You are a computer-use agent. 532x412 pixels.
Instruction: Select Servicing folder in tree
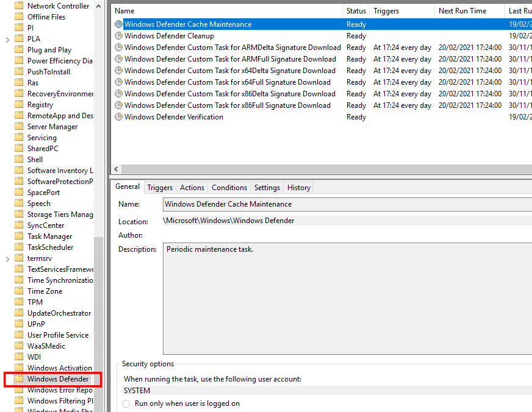(x=41, y=138)
